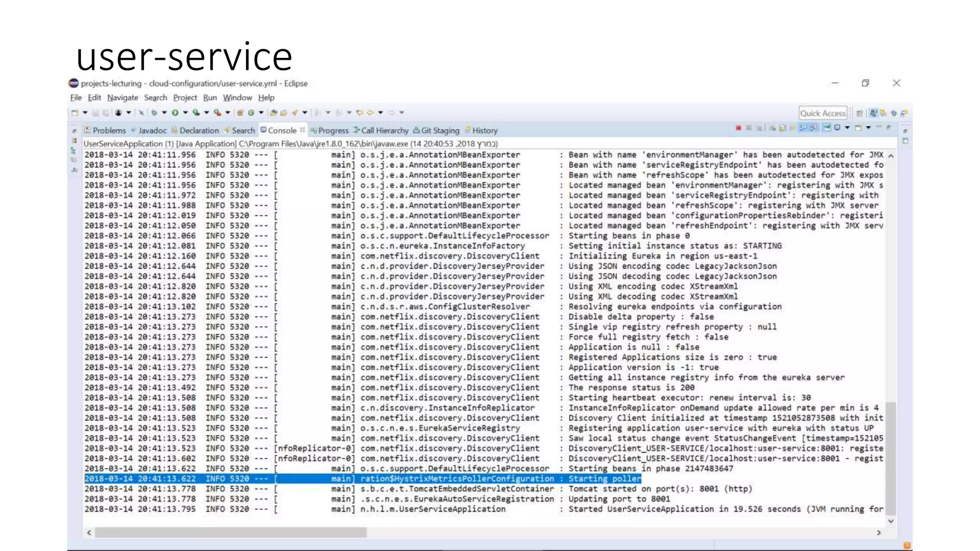Click the New wizard icon in toolbar
Image resolution: width=980 pixels, height=551 pixels.
[75, 112]
